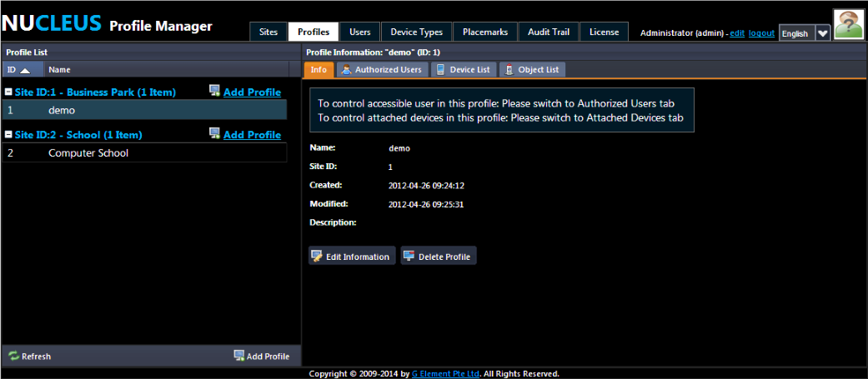Select the Computer School profile row
This screenshot has height=379, width=868.
click(x=144, y=152)
